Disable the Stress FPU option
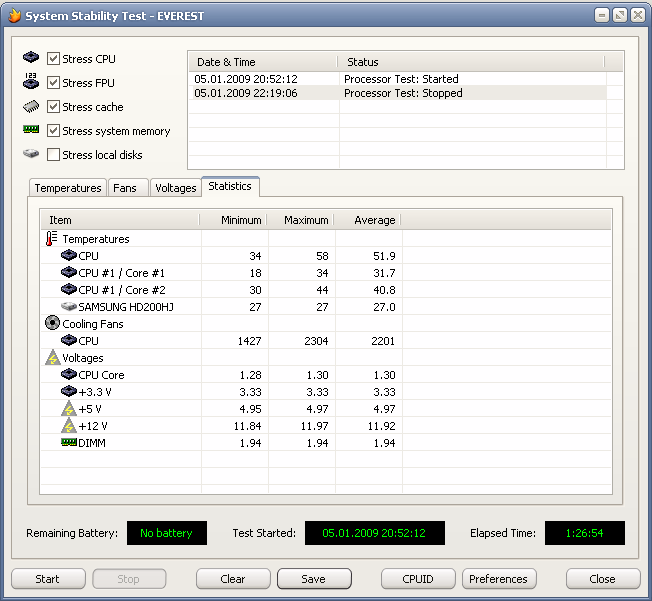 coord(54,83)
